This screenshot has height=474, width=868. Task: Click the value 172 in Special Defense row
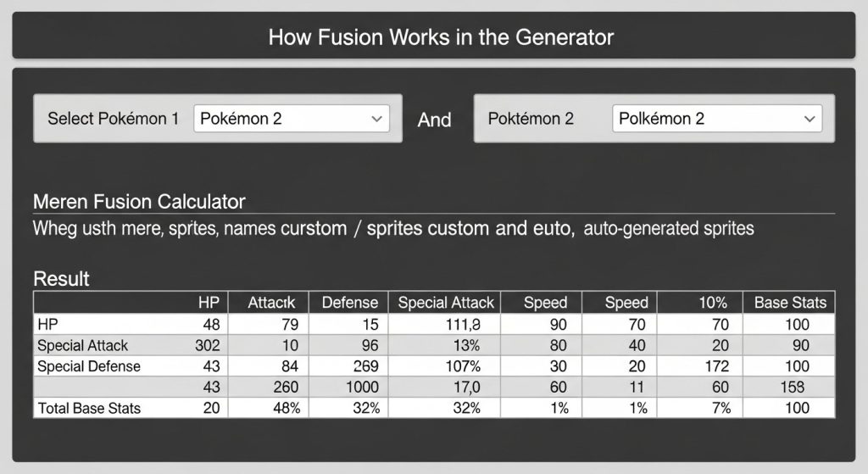(717, 366)
